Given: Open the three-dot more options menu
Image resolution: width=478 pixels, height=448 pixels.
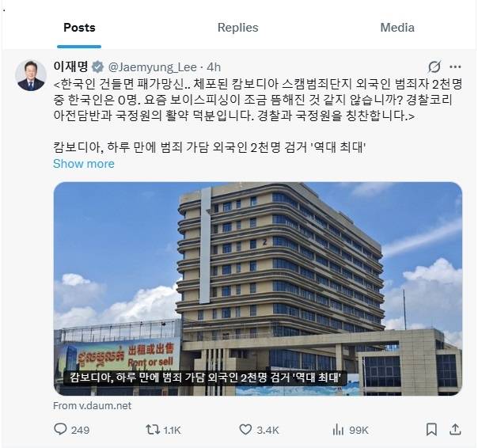Looking at the screenshot, I should 455,66.
